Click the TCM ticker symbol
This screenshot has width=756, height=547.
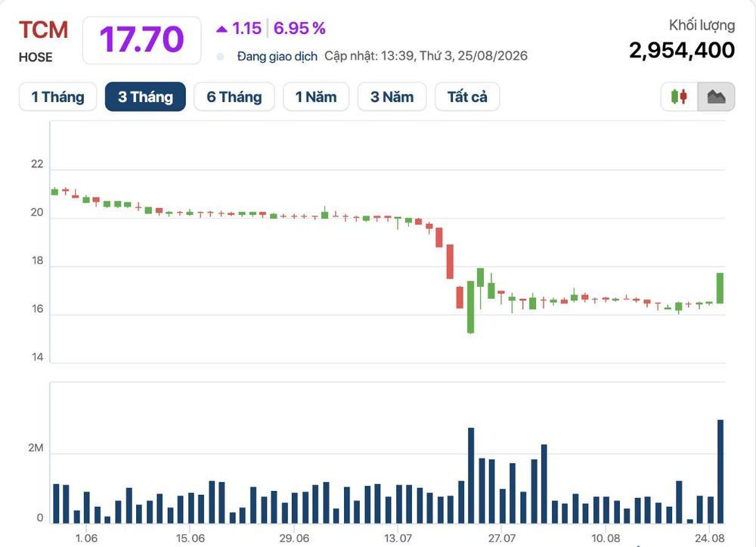pyautogui.click(x=43, y=30)
